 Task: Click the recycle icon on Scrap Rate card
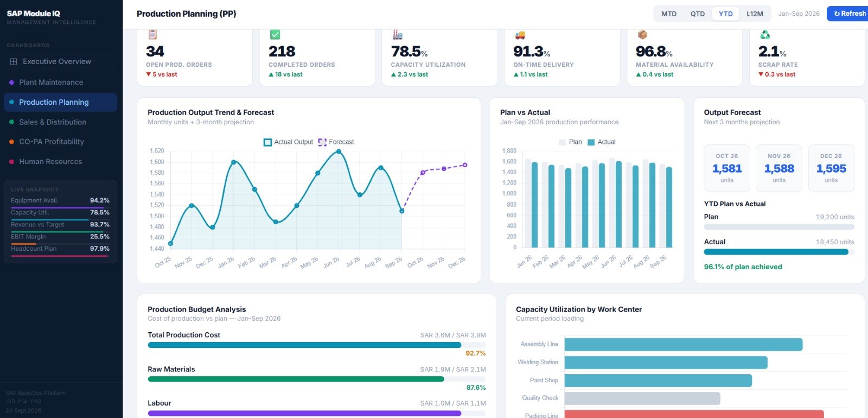click(765, 35)
